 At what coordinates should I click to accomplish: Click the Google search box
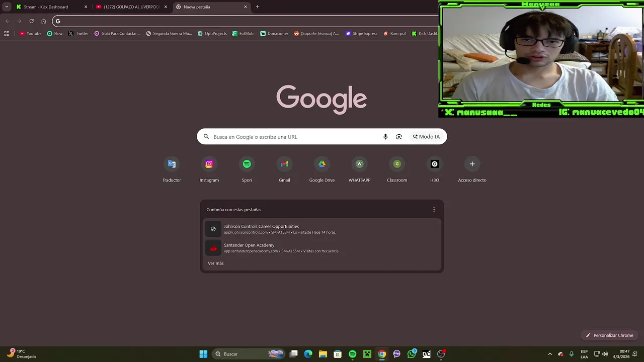point(322,137)
